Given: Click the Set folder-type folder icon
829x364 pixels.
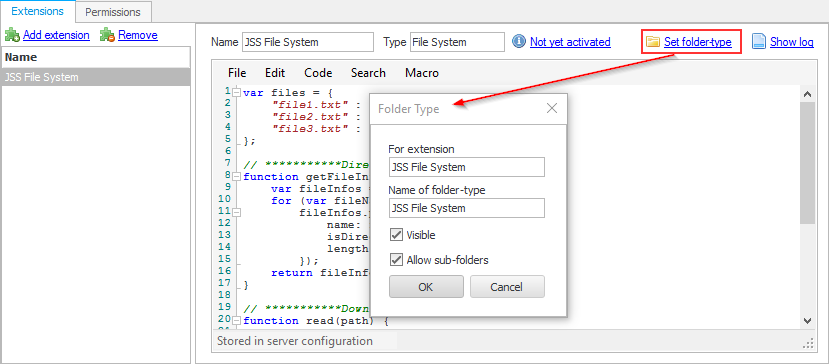Looking at the screenshot, I should [x=654, y=42].
